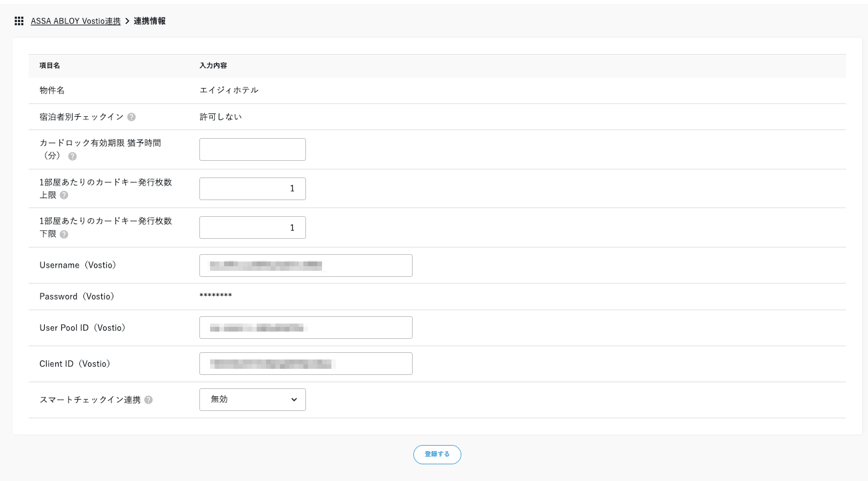Focus the カードロック有効期限 猶予時間 input field
Image resolution: width=868 pixels, height=481 pixels.
[x=252, y=149]
